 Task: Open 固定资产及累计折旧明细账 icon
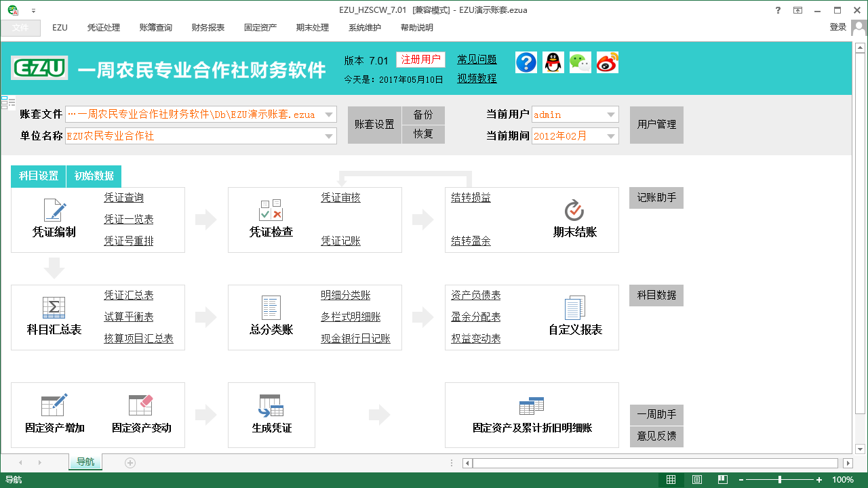[x=532, y=405]
